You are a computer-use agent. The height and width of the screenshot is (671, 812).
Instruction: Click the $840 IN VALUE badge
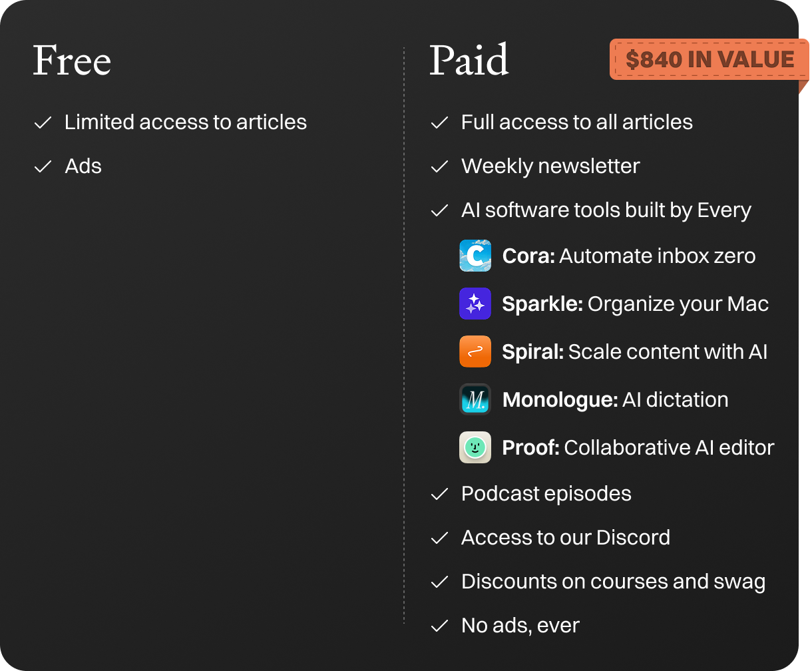point(710,60)
